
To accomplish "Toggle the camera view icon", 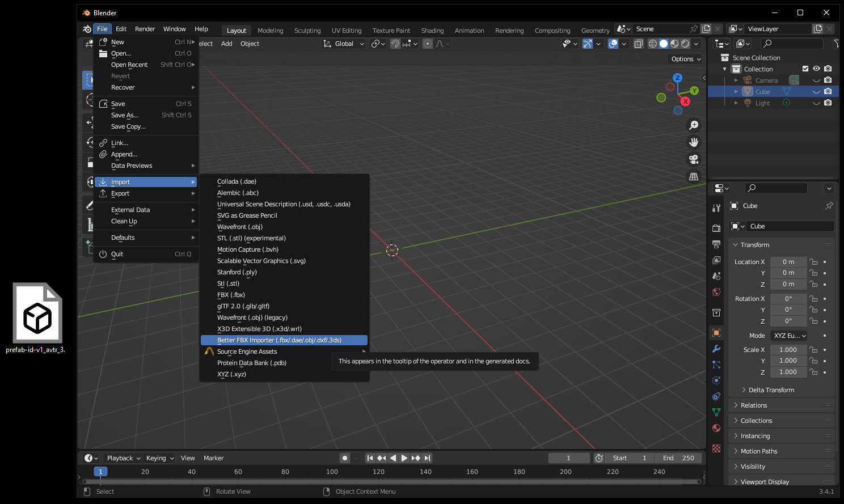I will (693, 159).
